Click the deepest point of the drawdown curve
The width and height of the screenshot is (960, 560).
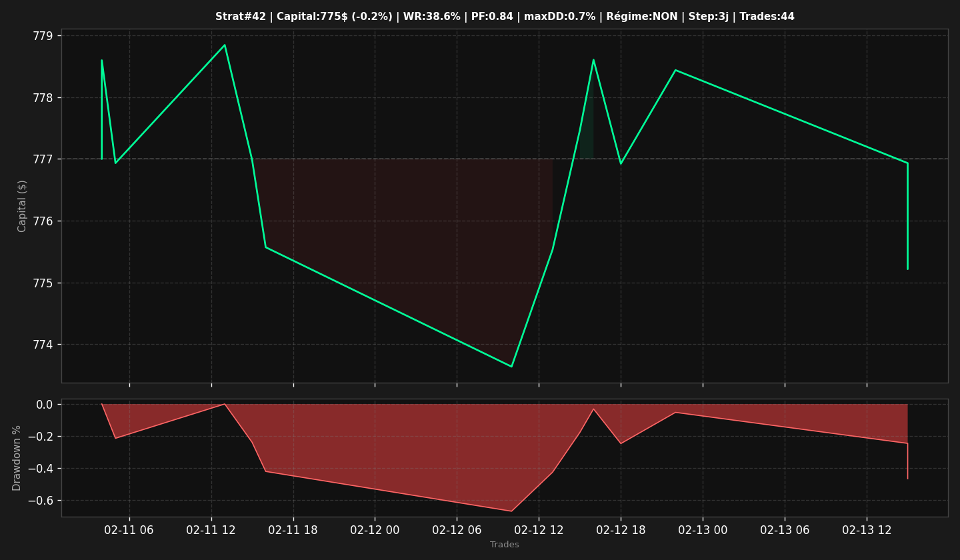pyautogui.click(x=511, y=511)
